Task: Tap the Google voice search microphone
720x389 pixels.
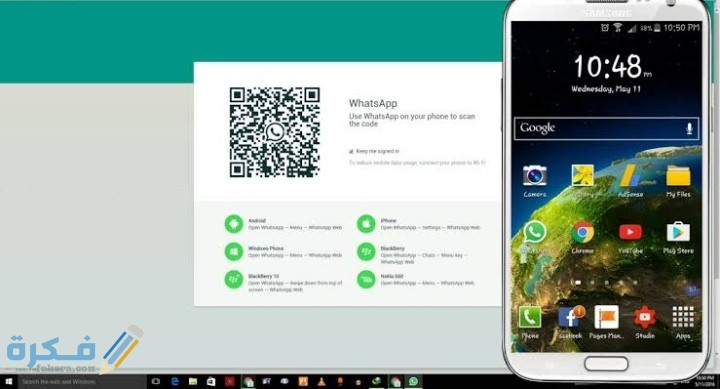Action: coord(689,128)
